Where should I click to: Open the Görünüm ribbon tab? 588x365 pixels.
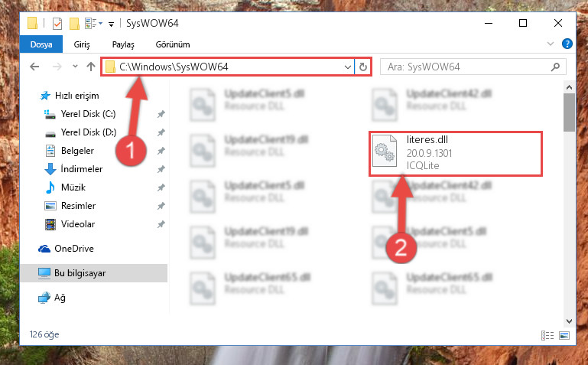point(173,44)
